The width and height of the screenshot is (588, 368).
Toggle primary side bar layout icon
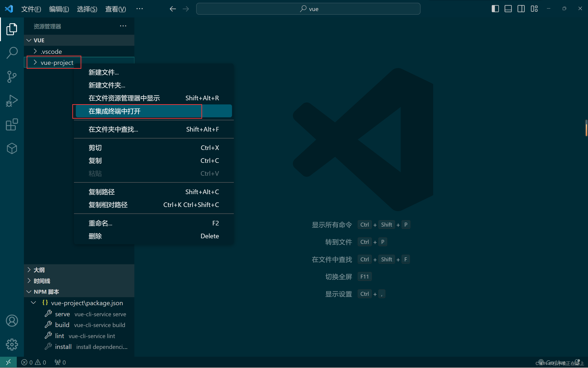(x=495, y=9)
